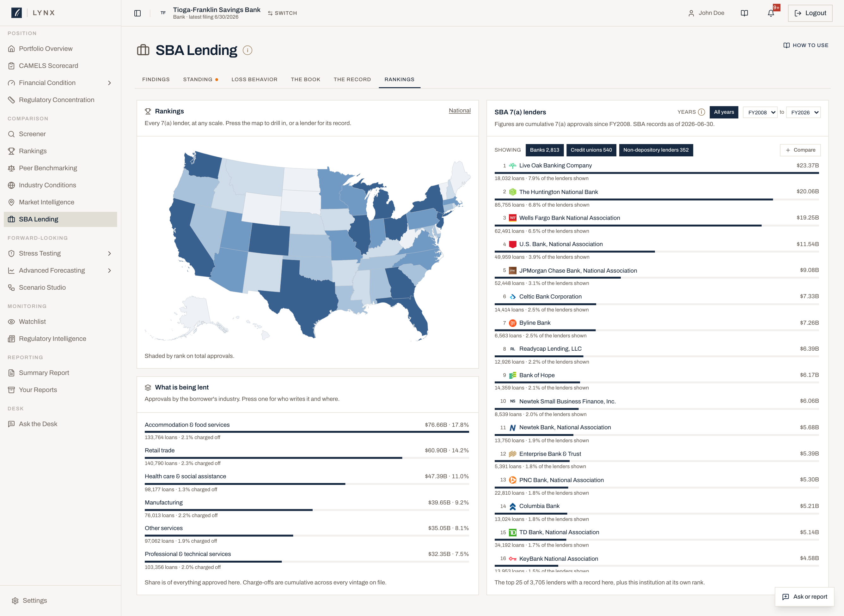Open Celtic Bank Corporation record
The width and height of the screenshot is (844, 616).
point(656,303)
